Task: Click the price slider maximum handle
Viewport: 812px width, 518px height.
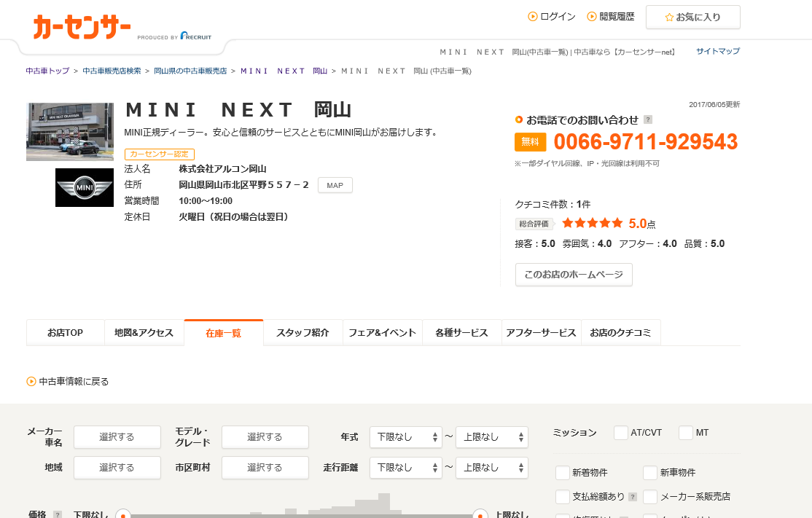Action: coord(480,515)
